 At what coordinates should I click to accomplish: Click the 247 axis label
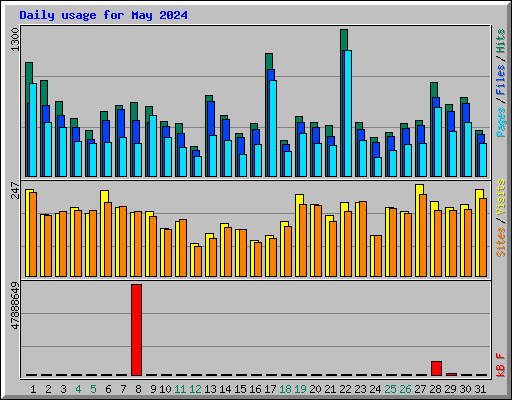tap(15, 190)
